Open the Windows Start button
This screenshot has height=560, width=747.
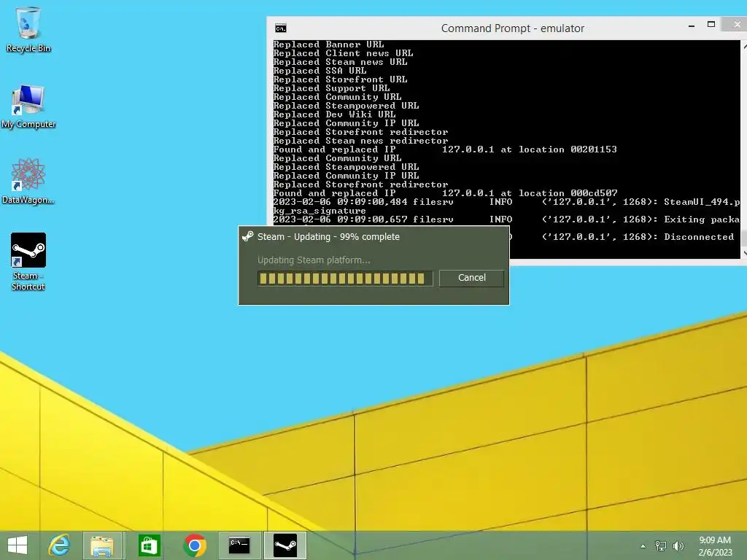18,545
